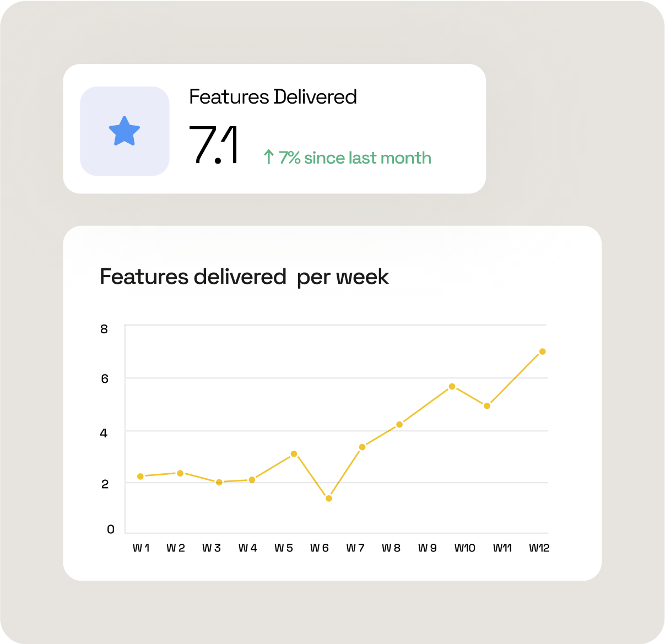
Task: Select the W8 data point on chart
Action: click(399, 425)
